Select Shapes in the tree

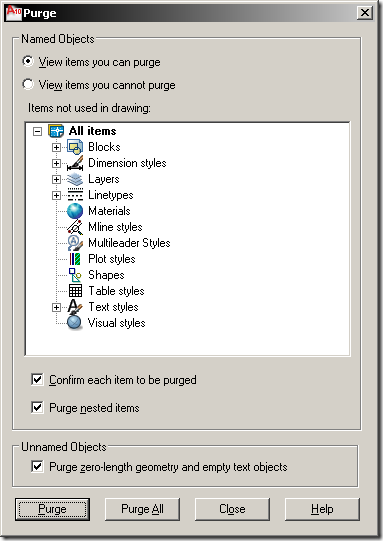106,275
